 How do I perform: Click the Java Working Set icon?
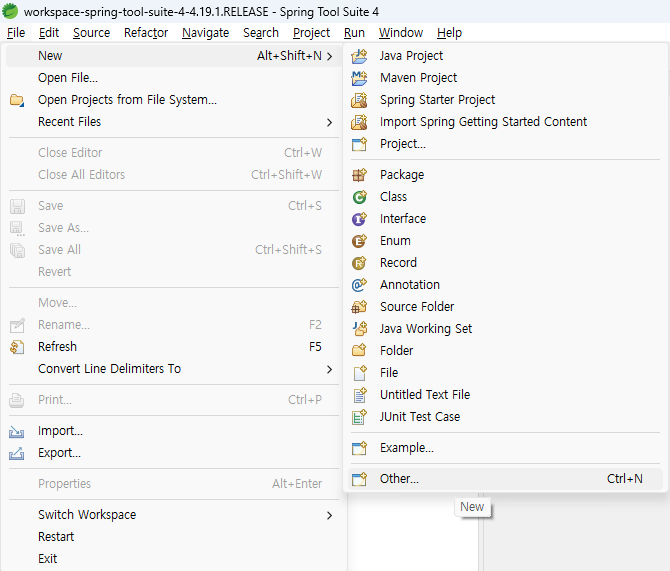(x=359, y=329)
